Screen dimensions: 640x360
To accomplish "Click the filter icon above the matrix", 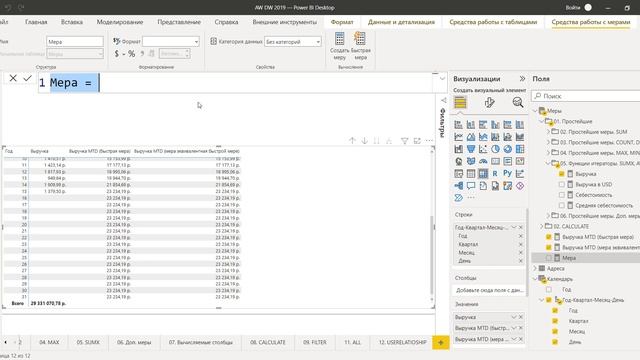I will click(x=404, y=141).
